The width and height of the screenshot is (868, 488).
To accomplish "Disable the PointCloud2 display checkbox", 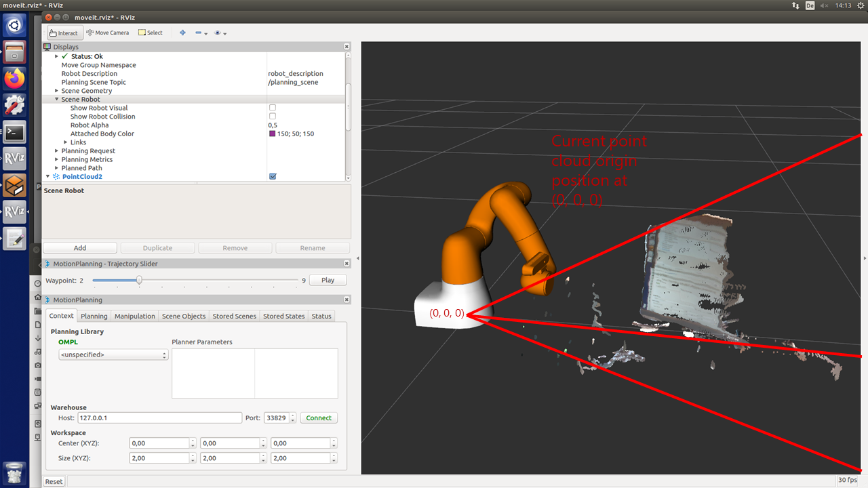I will tap(273, 176).
